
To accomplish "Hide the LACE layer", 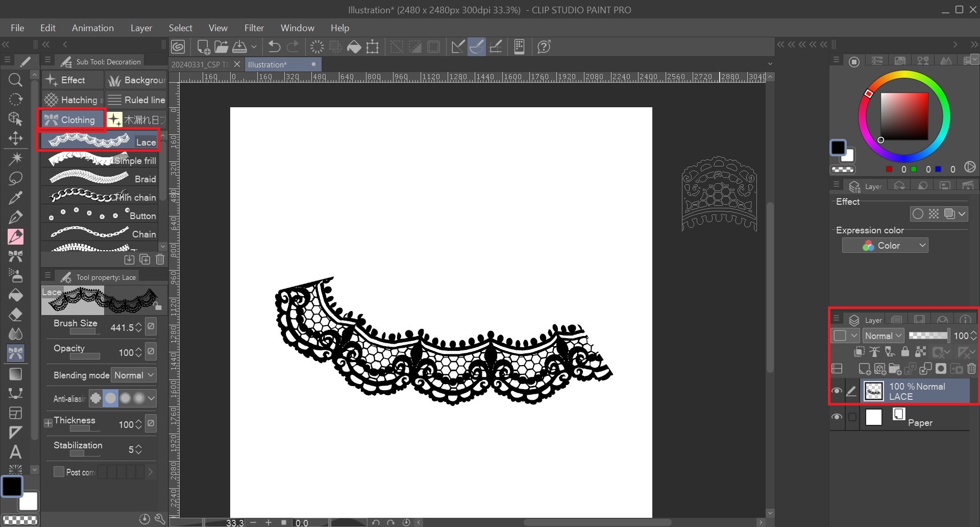I will pos(837,392).
